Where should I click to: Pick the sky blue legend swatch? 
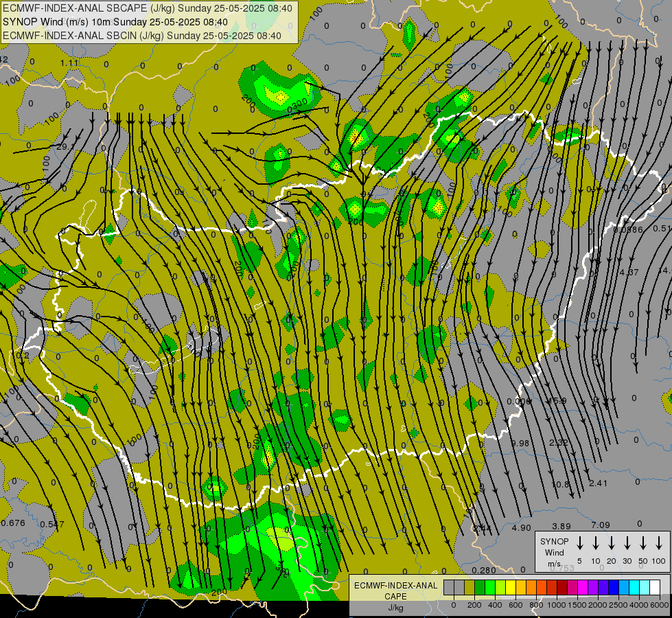pyautogui.click(x=624, y=587)
